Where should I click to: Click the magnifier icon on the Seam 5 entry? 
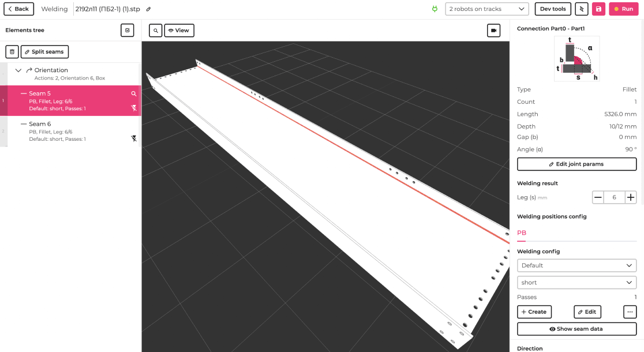coord(133,93)
